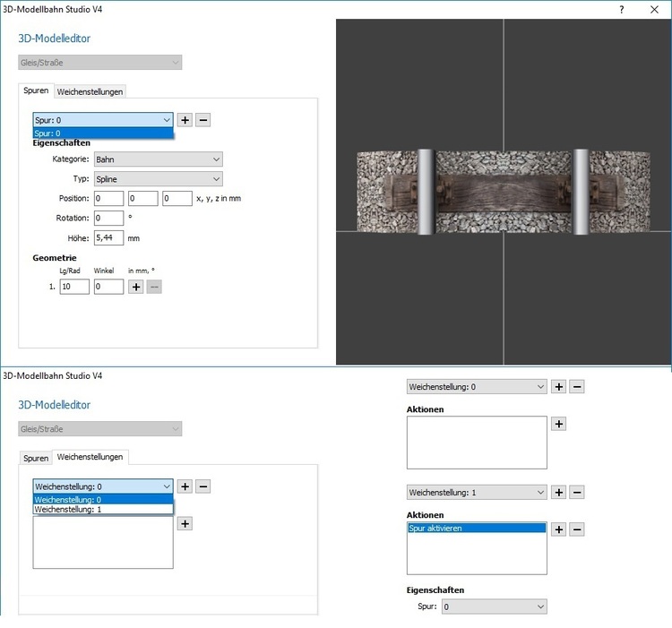Viewport: 672px width, 628px height.
Task: Open the help question mark in the title bar
Action: (622, 10)
